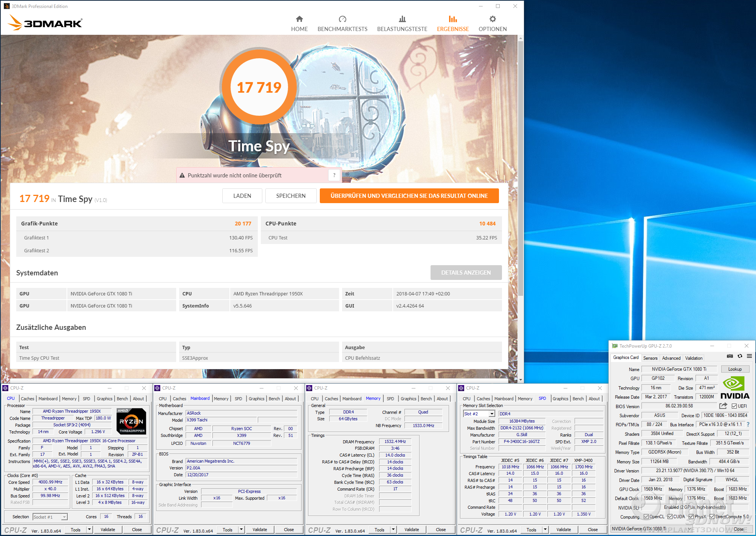Screen dimensions: 756x536
Task: Expand Tools arrow in CPU-Z Motherboard window
Action: [x=241, y=530]
